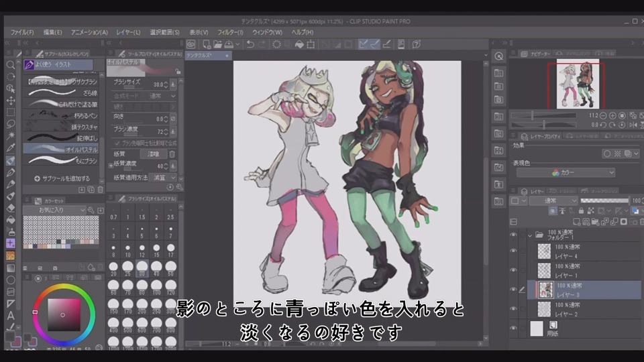Select the Move Layer tool
Image resolution: width=644 pixels, height=362 pixels.
(x=11, y=101)
